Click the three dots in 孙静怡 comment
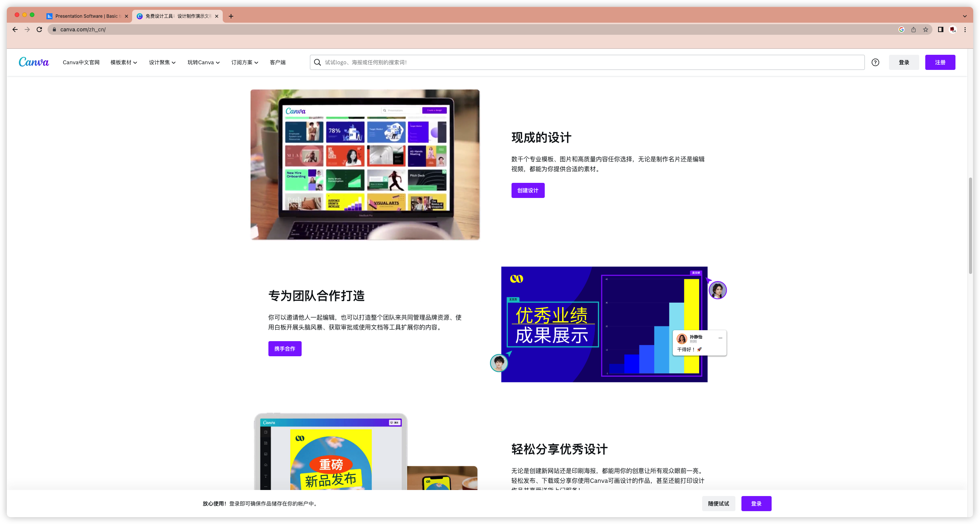980x524 pixels. point(720,337)
